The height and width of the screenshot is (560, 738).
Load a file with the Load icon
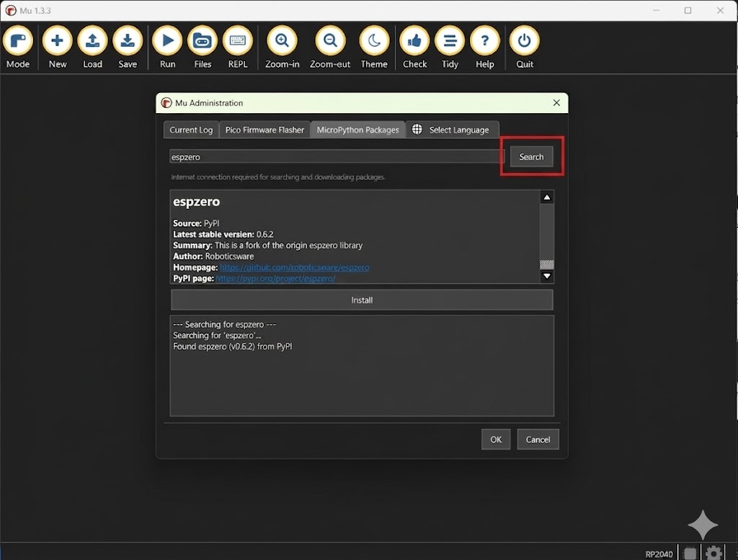pos(93,48)
